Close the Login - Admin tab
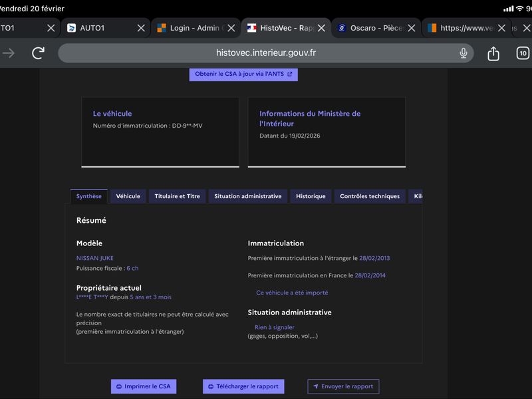The image size is (532, 399). [x=231, y=28]
